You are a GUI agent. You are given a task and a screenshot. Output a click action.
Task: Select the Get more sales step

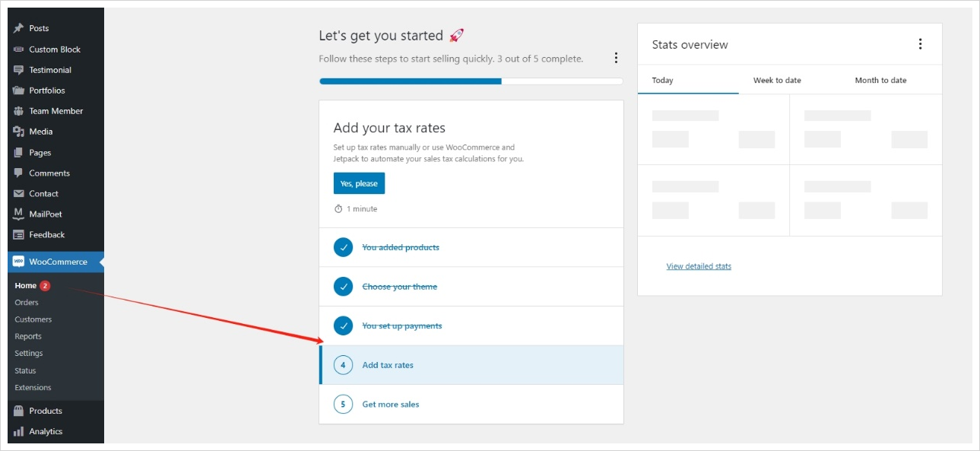pyautogui.click(x=471, y=405)
